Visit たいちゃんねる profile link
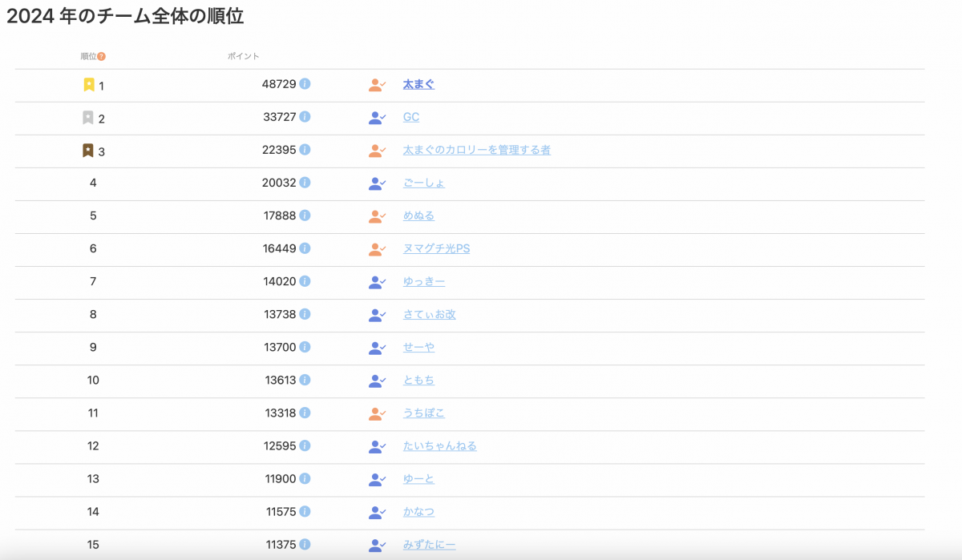 click(x=439, y=445)
